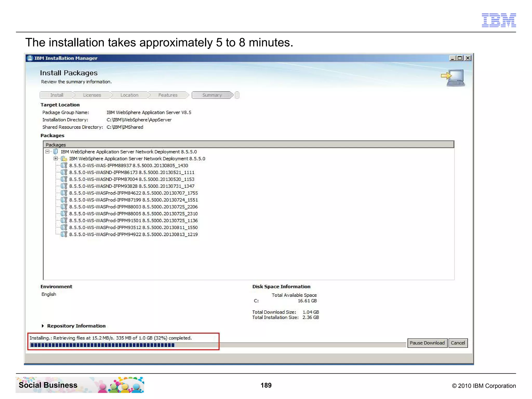Screen dimensions: 532x399
Task: Click the Pause Download button
Action: 427,343
